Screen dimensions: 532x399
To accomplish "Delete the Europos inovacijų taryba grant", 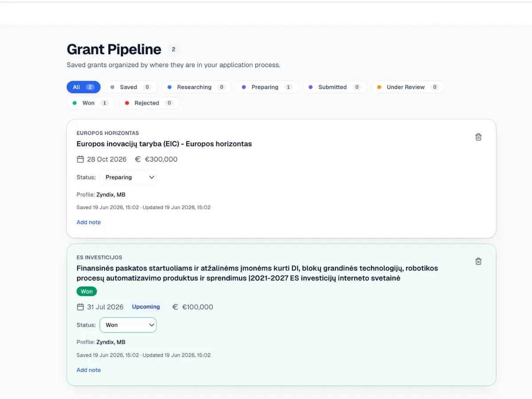I will click(478, 137).
